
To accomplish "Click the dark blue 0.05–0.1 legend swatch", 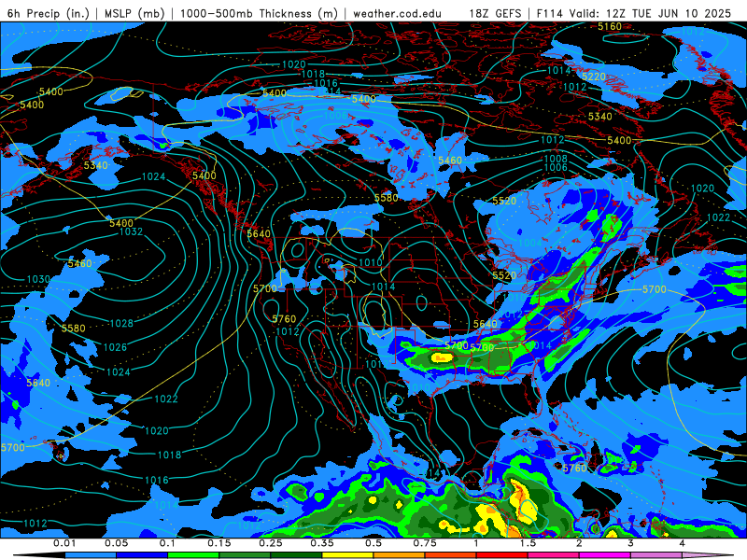I will click(x=142, y=555).
